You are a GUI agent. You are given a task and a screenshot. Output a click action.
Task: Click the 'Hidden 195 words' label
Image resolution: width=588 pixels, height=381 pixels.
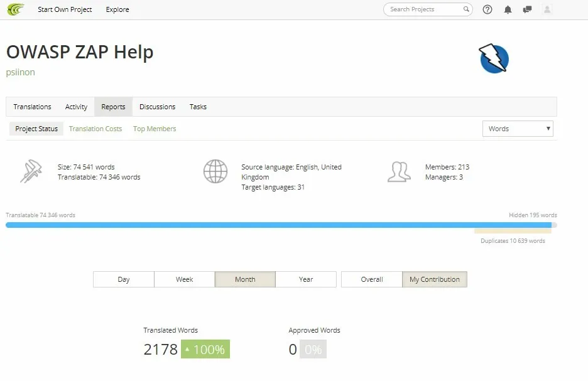(x=533, y=215)
